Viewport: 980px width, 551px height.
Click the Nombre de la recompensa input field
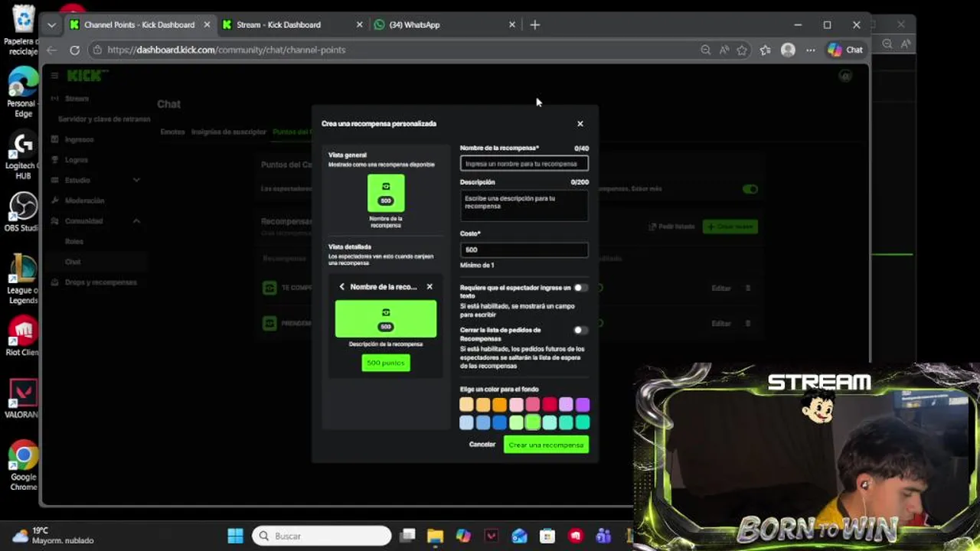click(524, 163)
